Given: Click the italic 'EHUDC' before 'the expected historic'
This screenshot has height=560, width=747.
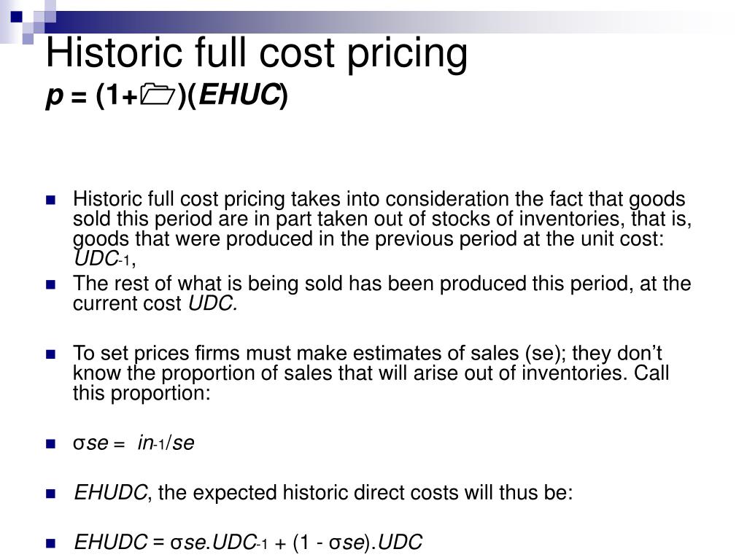Looking at the screenshot, I should point(111,492).
